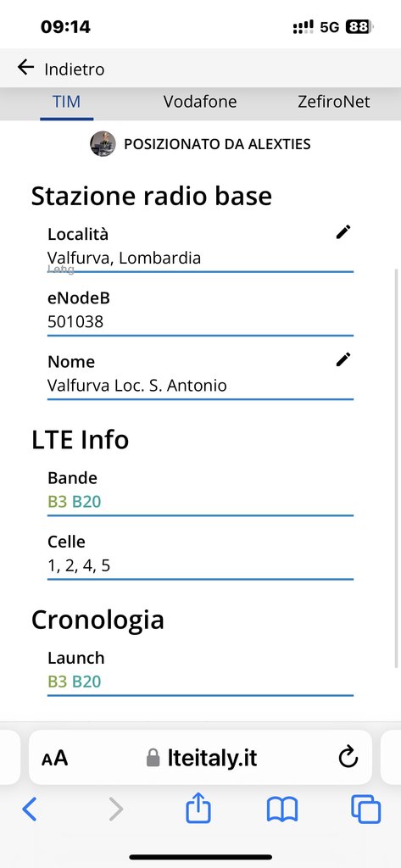Screen dimensions: 401x868
Task: Switch to the ZefiroNet tab
Action: click(334, 102)
